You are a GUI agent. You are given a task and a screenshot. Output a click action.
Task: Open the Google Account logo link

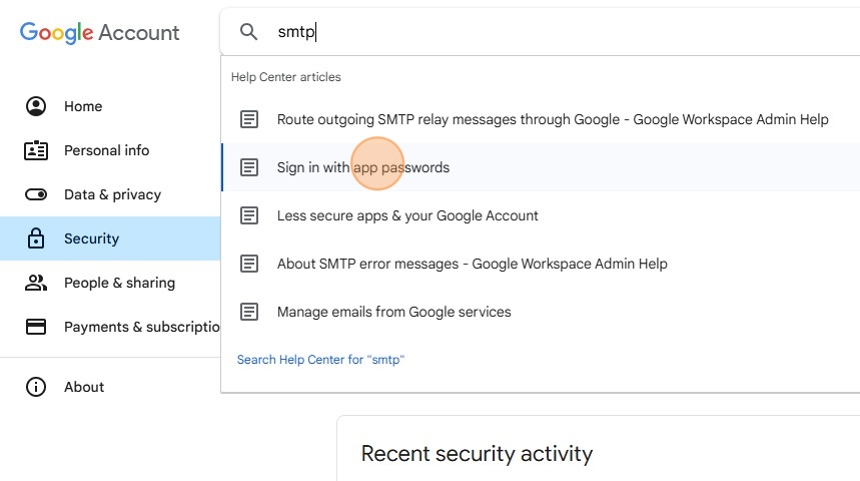pyautogui.click(x=100, y=32)
